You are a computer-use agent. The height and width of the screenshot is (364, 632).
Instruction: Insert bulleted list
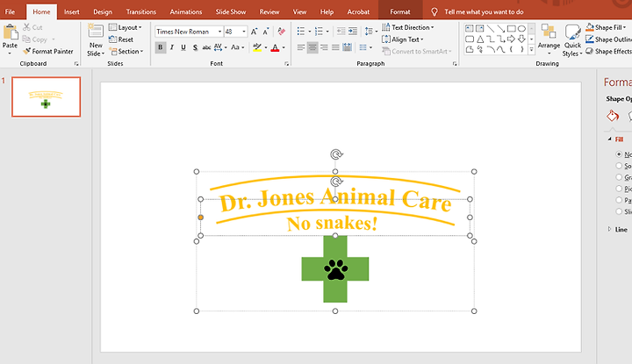[301, 31]
